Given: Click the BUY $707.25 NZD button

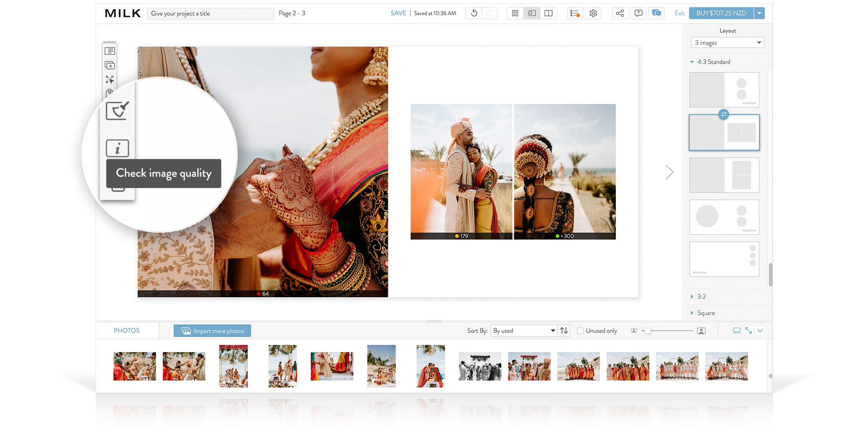Looking at the screenshot, I should tap(721, 13).
